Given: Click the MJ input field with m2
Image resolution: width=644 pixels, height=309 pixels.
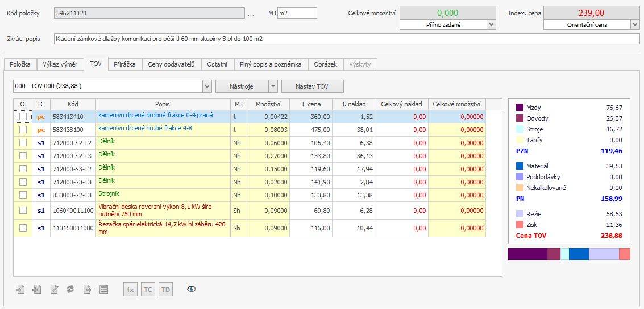Looking at the screenshot, I should click(297, 13).
